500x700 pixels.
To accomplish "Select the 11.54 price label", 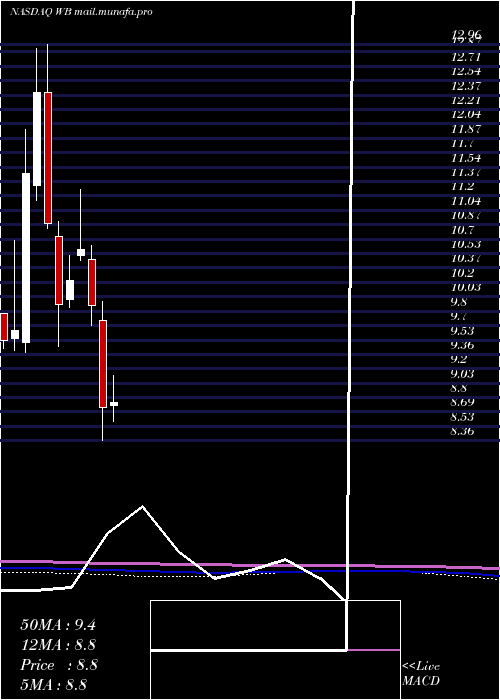I will (466, 158).
